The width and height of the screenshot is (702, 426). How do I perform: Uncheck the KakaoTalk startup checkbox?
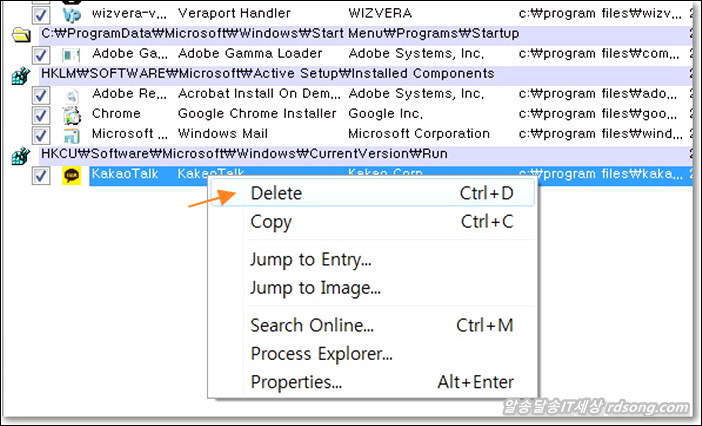tap(41, 175)
